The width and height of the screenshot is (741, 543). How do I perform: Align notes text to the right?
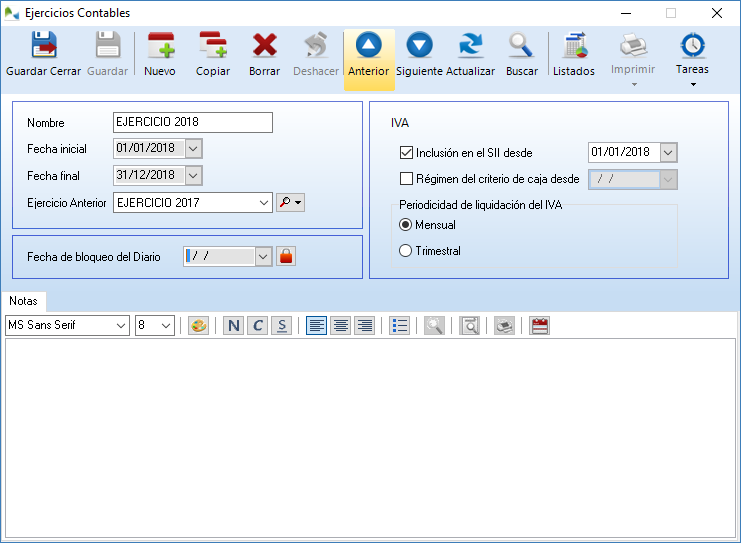pyautogui.click(x=364, y=326)
